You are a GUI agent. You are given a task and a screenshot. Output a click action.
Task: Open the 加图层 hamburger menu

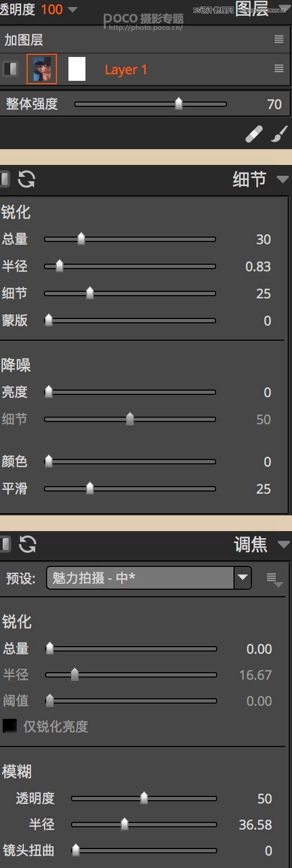[279, 39]
